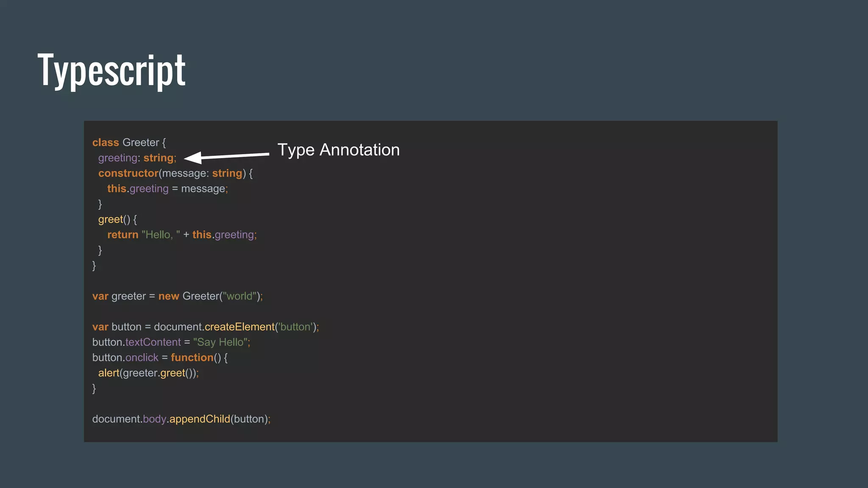Click the 'var button = document.createElement' line
The height and width of the screenshot is (488, 868).
coord(206,327)
